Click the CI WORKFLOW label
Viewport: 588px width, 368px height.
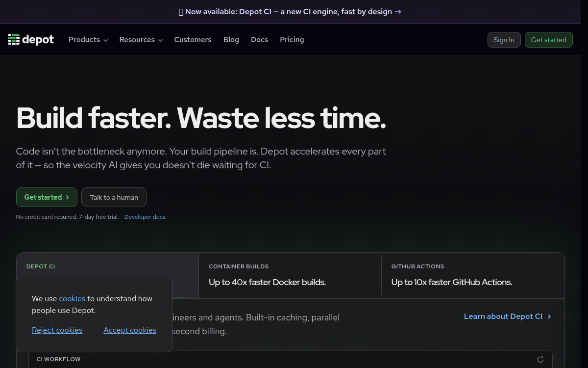58,359
